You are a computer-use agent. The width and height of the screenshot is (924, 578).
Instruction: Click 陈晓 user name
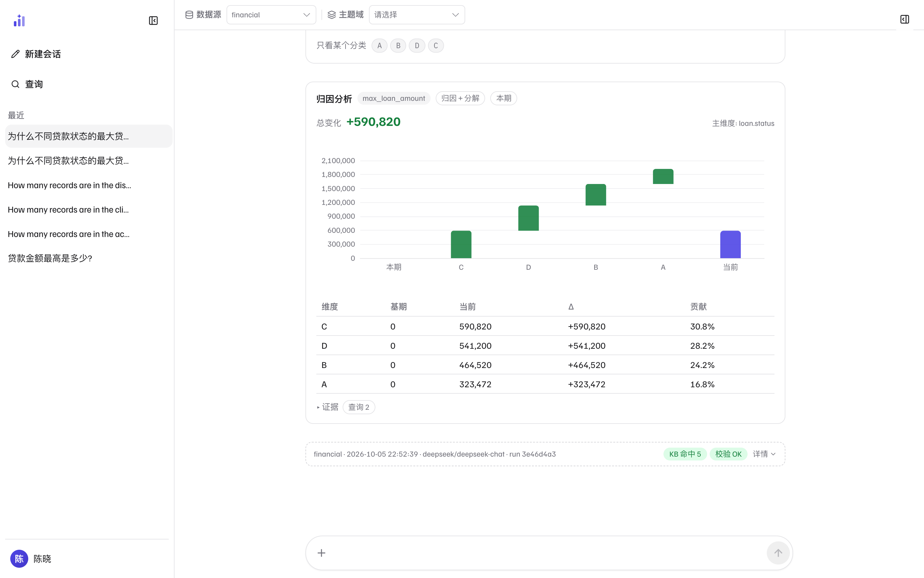point(42,558)
